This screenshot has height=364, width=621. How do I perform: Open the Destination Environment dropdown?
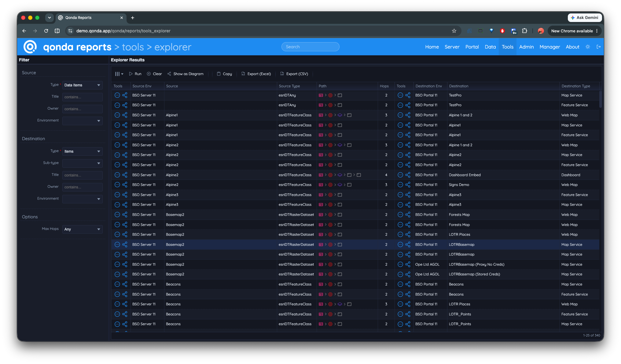82,199
